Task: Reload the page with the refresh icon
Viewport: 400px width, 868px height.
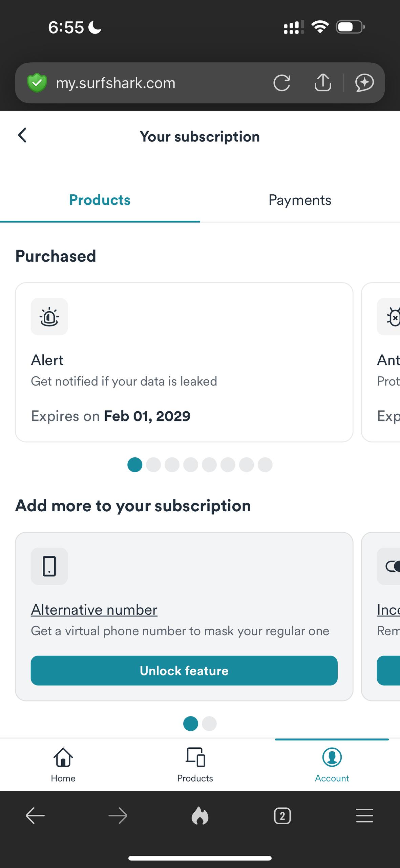Action: coord(282,83)
